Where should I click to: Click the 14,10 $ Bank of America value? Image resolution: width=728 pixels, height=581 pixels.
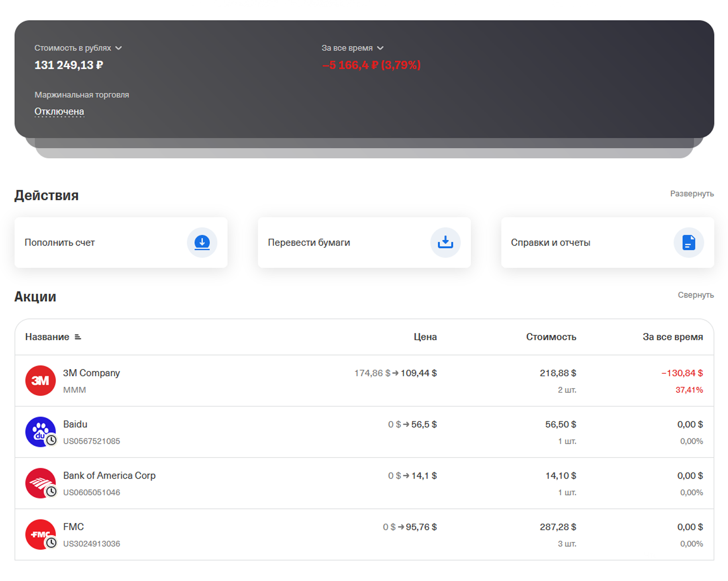[x=560, y=475]
